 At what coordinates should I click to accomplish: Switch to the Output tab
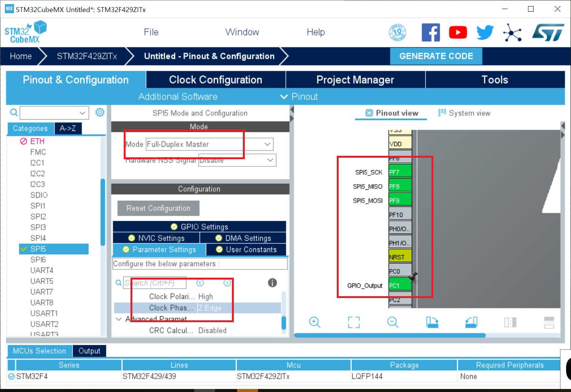[89, 351]
